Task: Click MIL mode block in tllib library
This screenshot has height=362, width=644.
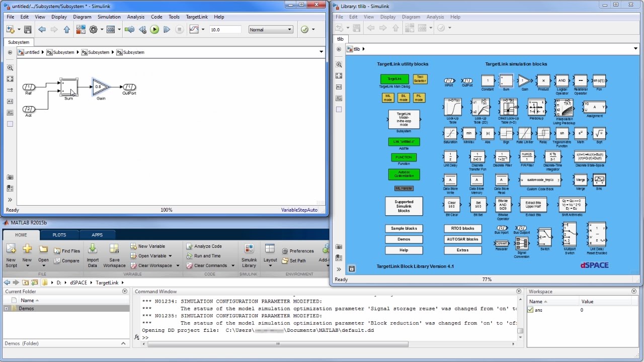Action: pyautogui.click(x=387, y=98)
